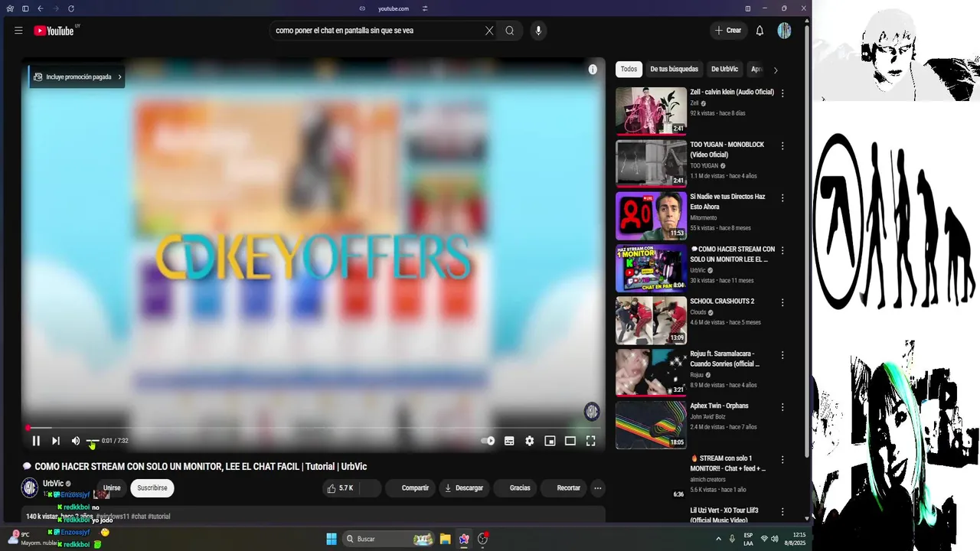Click the Gracias button
Image resolution: width=980 pixels, height=551 pixels.
[515, 488]
